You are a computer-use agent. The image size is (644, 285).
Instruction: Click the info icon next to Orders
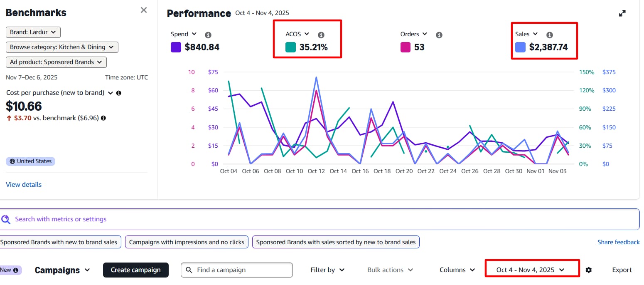[x=439, y=35]
